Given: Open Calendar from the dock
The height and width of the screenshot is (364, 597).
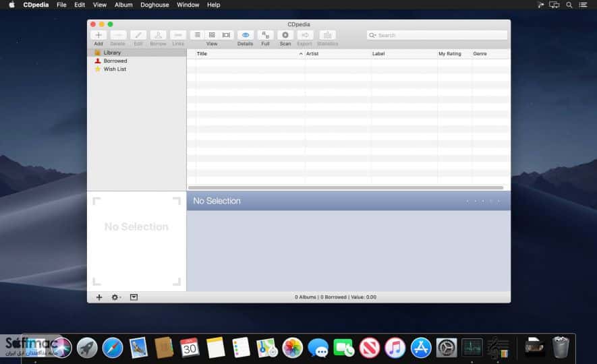Looking at the screenshot, I should (190, 348).
